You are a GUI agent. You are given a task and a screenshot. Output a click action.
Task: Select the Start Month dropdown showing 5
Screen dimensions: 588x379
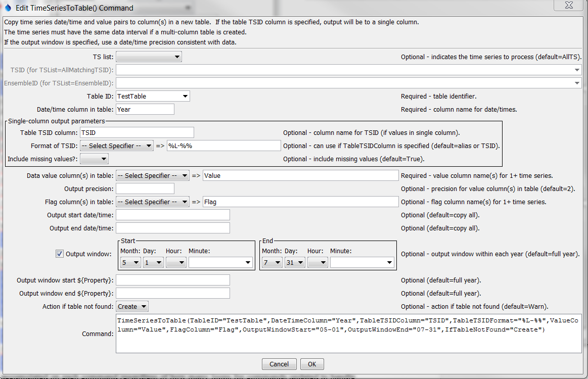click(130, 262)
